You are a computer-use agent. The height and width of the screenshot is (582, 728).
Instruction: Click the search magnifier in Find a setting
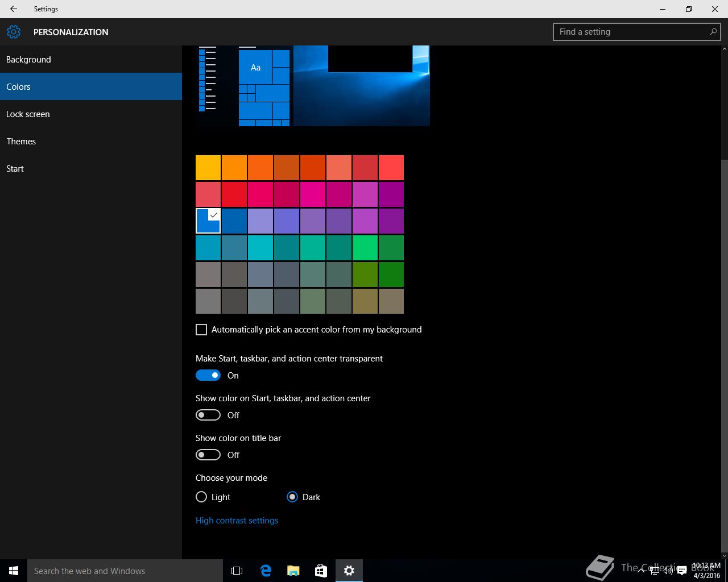point(713,32)
